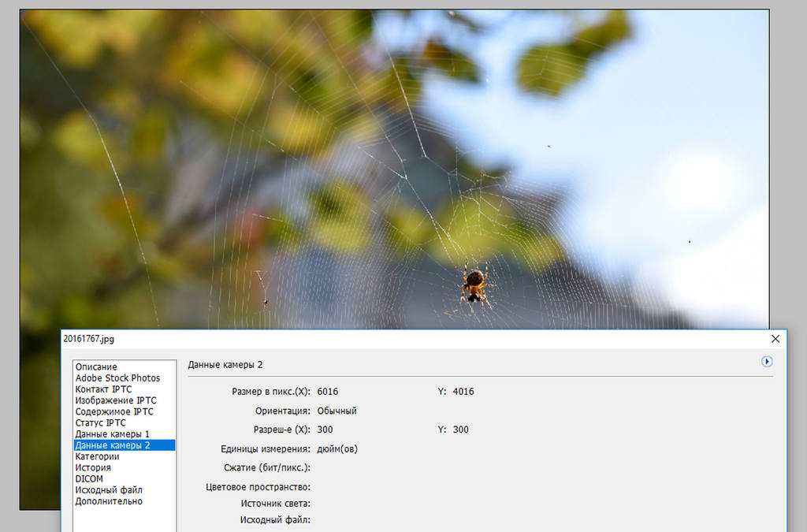Click the Источник света label
The width and height of the screenshot is (807, 532).
276,504
